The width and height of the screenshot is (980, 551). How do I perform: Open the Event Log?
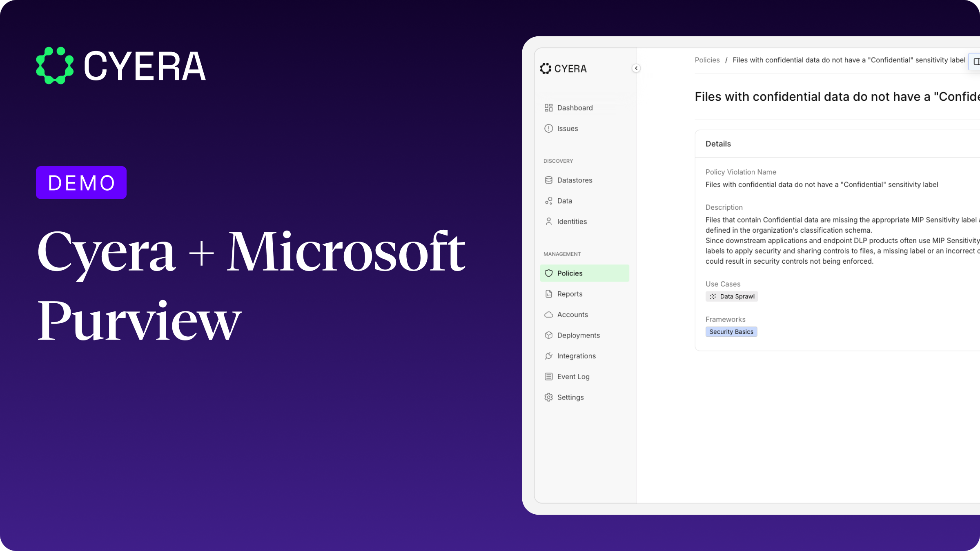point(584,377)
